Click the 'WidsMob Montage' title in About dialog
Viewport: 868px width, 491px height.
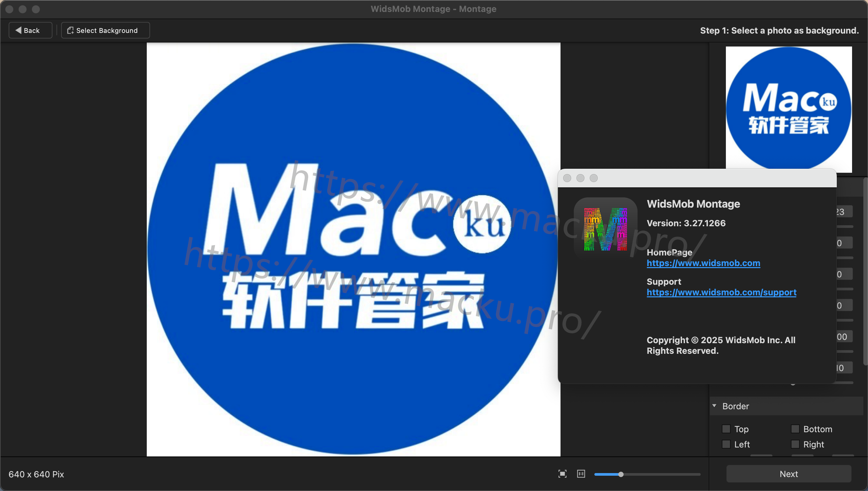[693, 204]
